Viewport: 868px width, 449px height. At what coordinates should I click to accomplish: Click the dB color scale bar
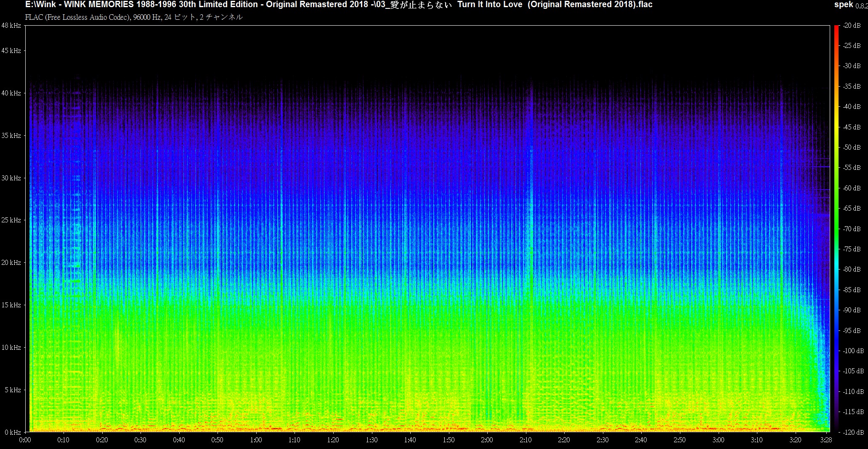836,229
